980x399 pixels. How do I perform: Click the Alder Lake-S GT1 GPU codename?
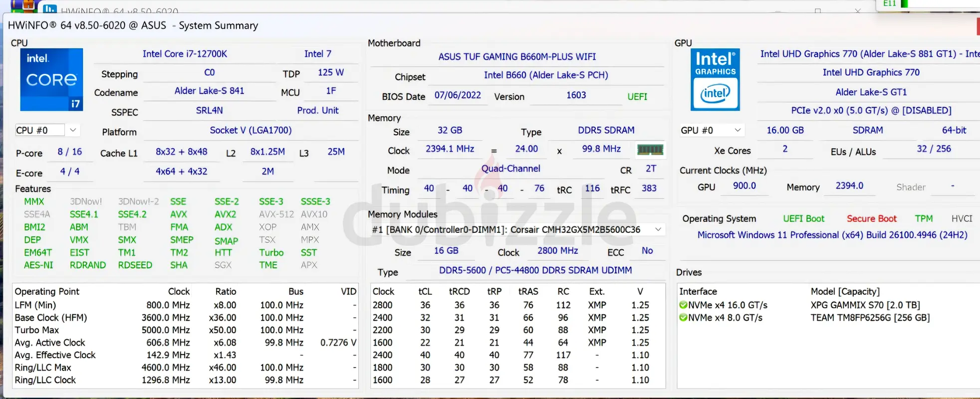(x=871, y=92)
